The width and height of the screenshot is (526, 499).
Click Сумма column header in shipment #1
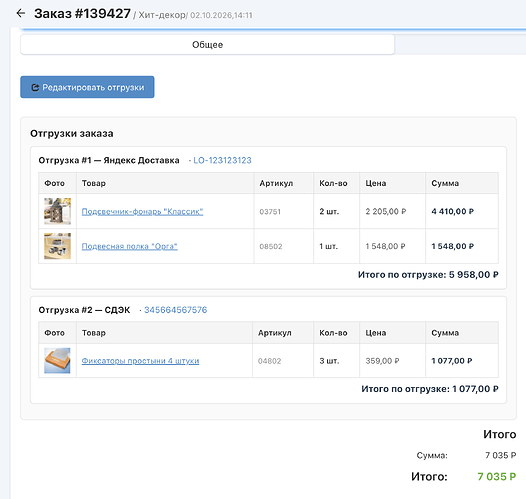pyautogui.click(x=445, y=183)
